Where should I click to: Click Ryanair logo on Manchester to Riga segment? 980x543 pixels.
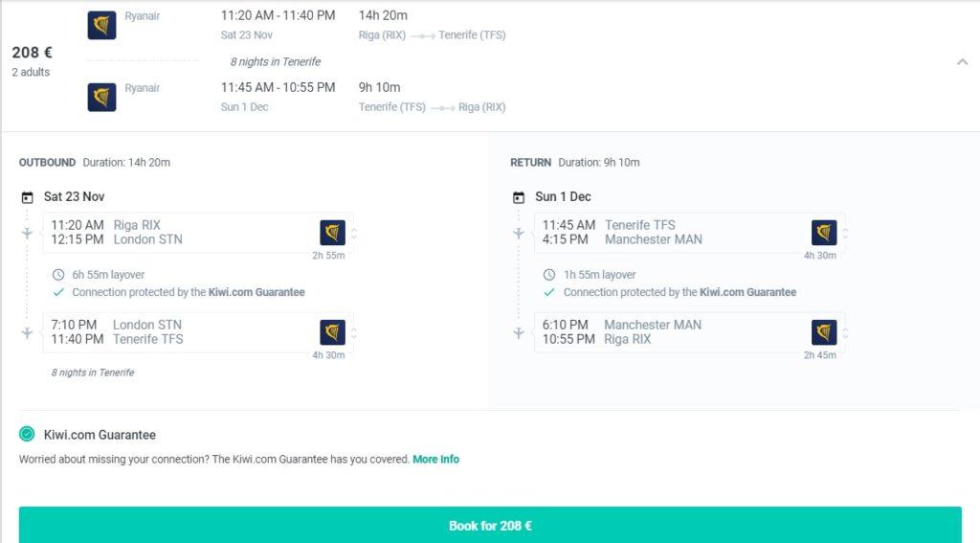click(824, 332)
